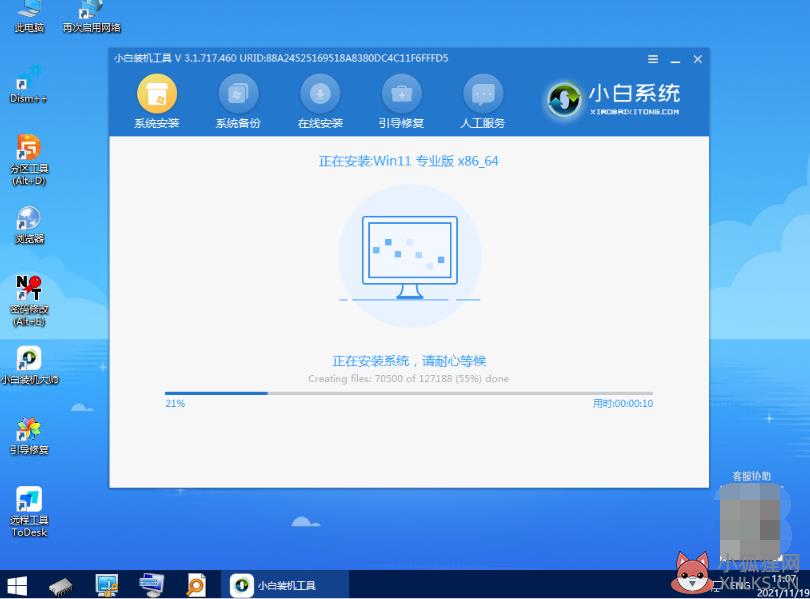
Task: Open the 在线安装 section
Action: pos(320,102)
